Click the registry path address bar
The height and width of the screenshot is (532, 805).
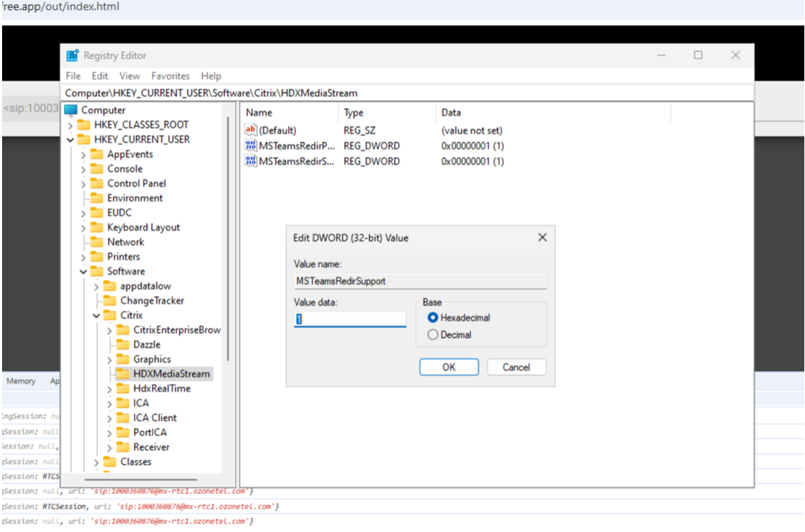(408, 93)
